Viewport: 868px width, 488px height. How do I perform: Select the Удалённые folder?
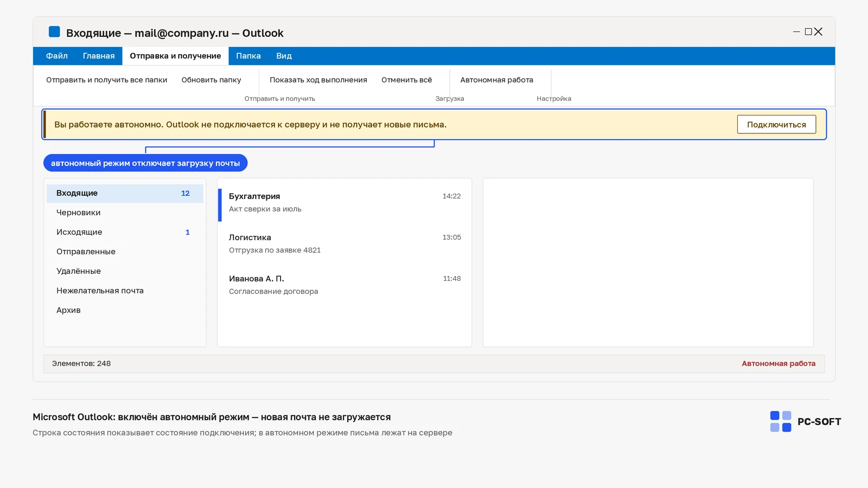coord(125,271)
